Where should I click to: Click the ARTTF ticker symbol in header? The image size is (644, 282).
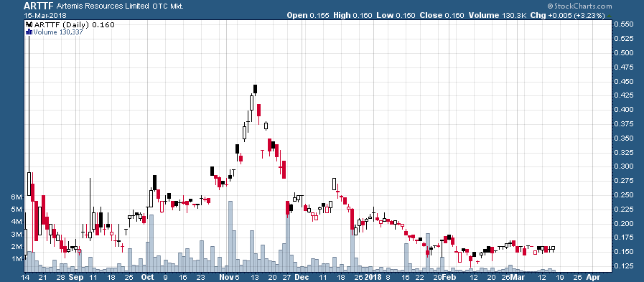pyautogui.click(x=39, y=6)
